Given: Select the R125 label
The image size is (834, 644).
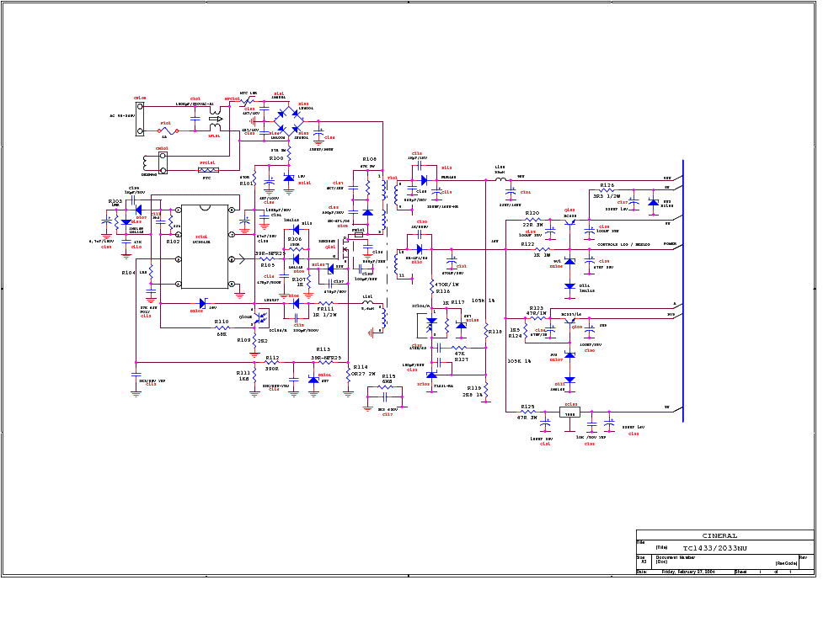Looking at the screenshot, I should click(527, 407).
